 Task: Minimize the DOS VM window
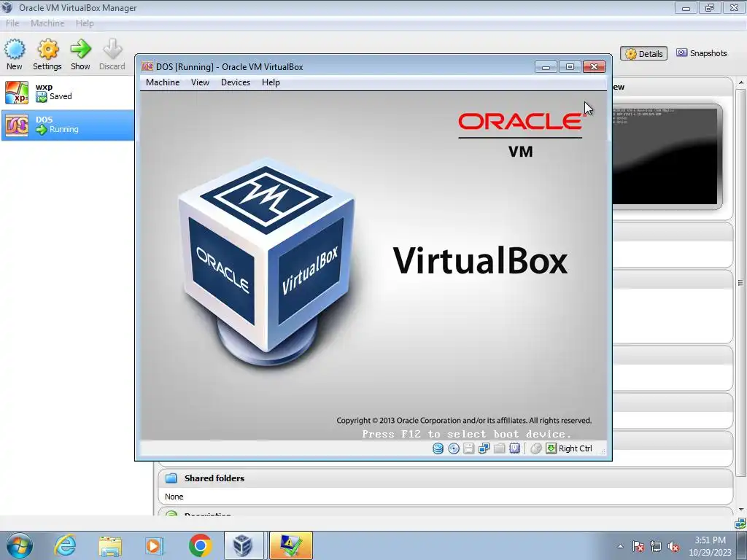click(x=546, y=66)
